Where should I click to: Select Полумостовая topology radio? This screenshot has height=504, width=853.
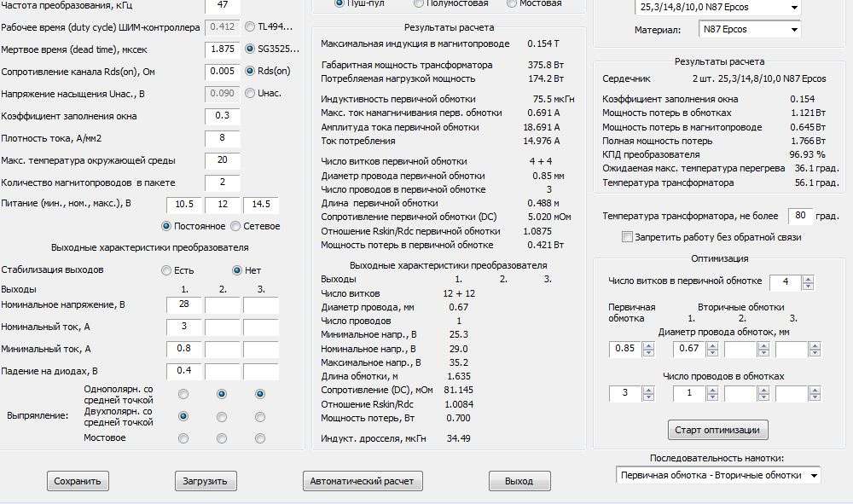point(418,3)
